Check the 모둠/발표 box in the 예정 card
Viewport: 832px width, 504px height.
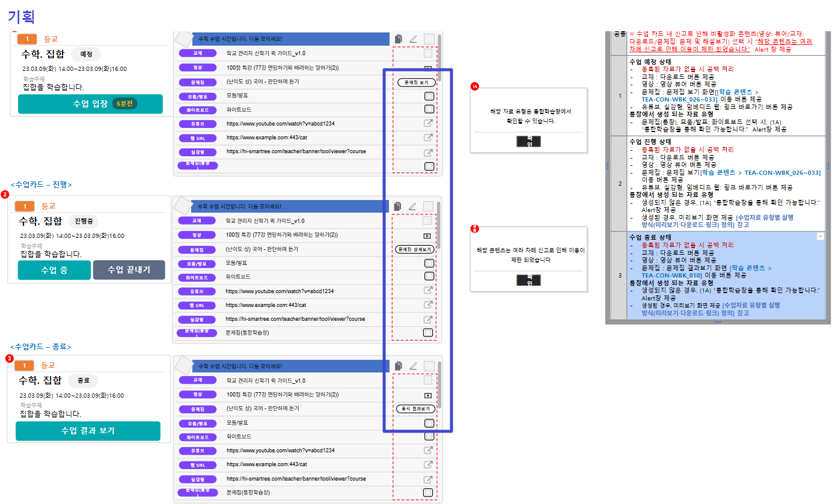pyautogui.click(x=429, y=96)
